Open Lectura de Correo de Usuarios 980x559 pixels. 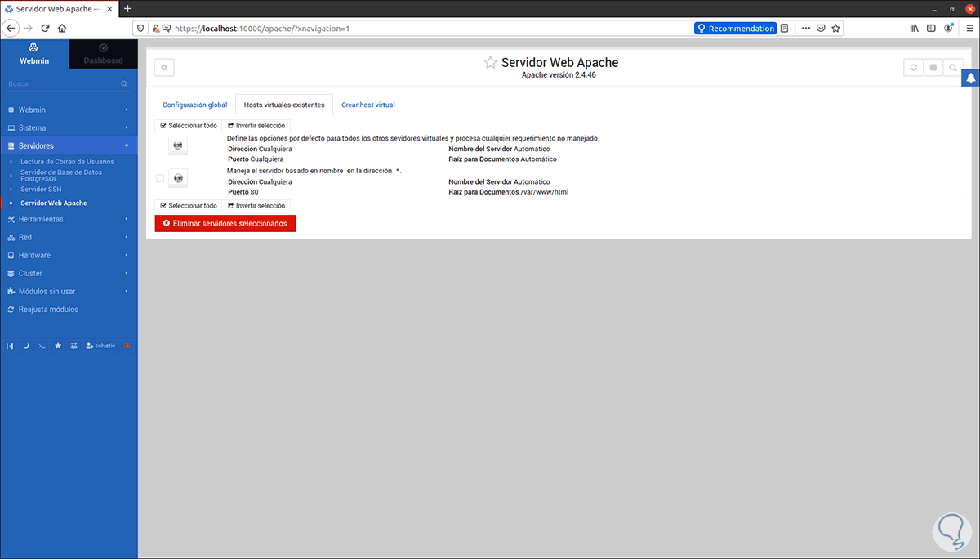(x=67, y=162)
